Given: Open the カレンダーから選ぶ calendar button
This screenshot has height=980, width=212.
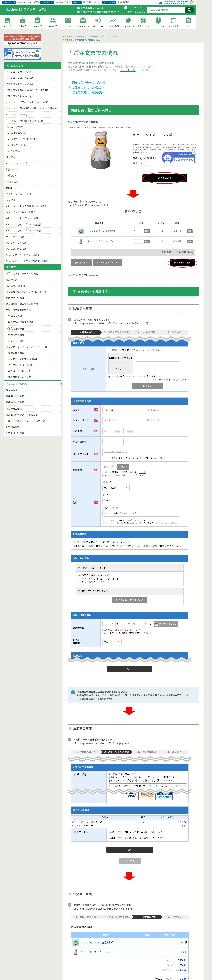Looking at the screenshot, I should pos(166,624).
